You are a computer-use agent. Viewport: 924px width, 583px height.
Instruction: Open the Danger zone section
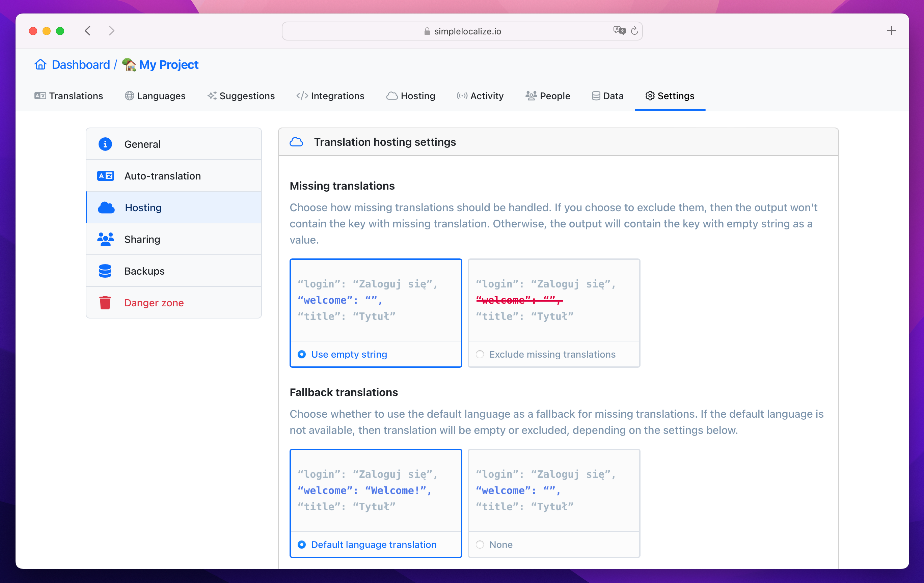click(174, 303)
